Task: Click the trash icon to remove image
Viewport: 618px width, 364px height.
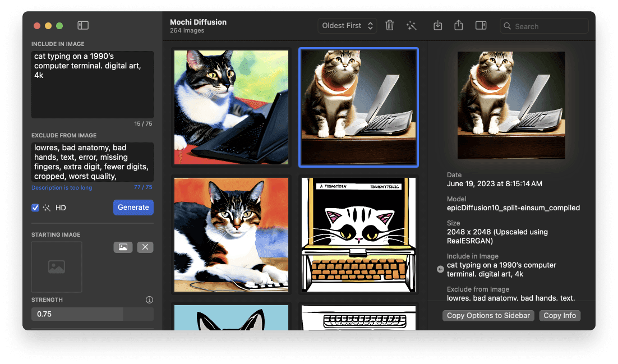Action: pos(389,26)
